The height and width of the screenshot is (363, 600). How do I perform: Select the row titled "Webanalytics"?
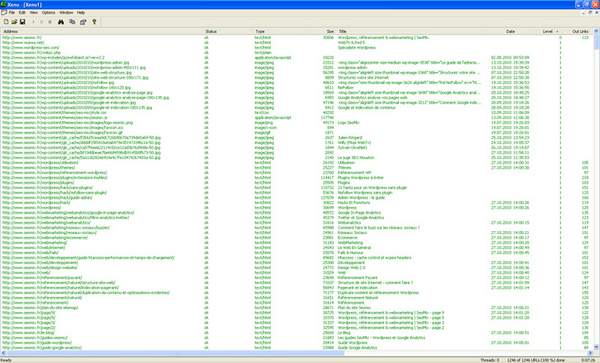tap(297, 223)
